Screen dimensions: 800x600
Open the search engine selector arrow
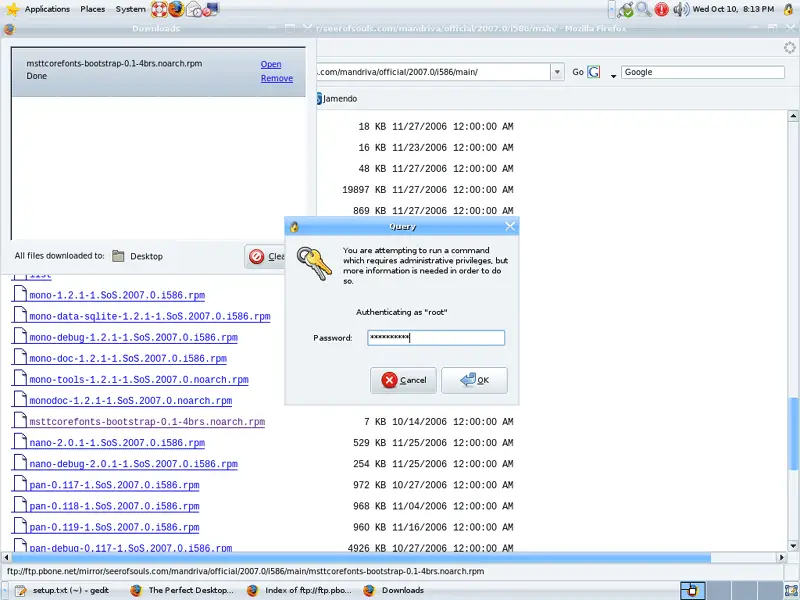[x=613, y=76]
